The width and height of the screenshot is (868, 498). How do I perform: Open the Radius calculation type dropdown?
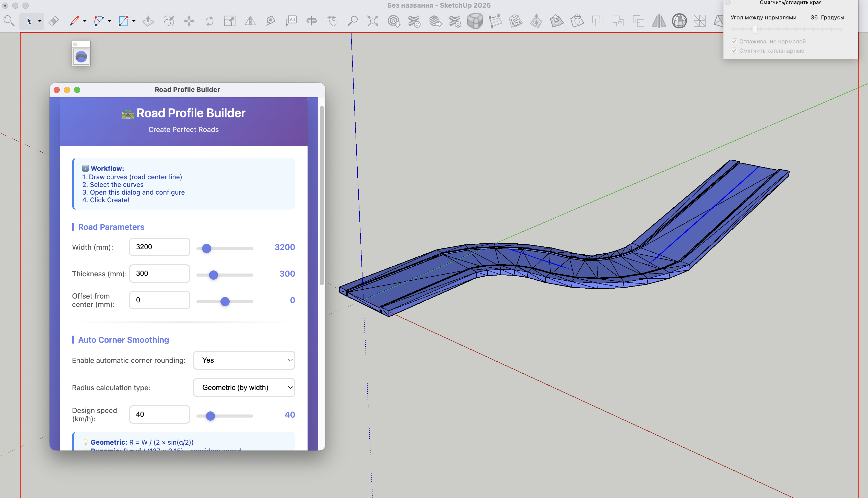244,387
